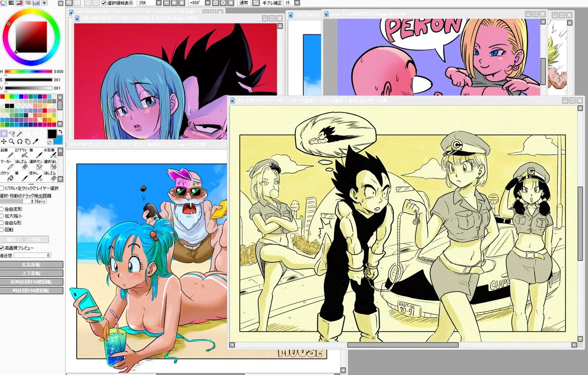Image resolution: width=588 pixels, height=375 pixels.
Task: Select 拡大縮小 radio option
Action: (2, 216)
